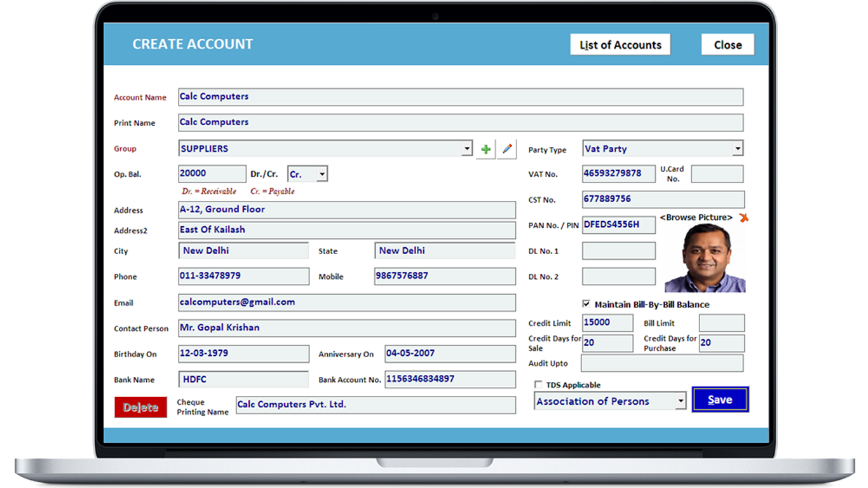868x488 pixels.
Task: Select the Email input field
Action: coord(346,302)
